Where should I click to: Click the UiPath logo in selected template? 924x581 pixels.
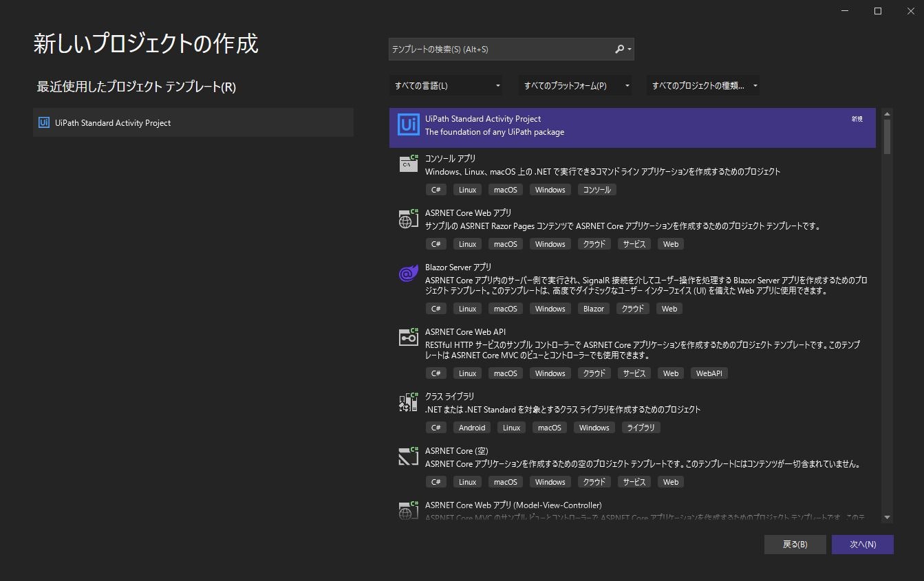(x=409, y=125)
